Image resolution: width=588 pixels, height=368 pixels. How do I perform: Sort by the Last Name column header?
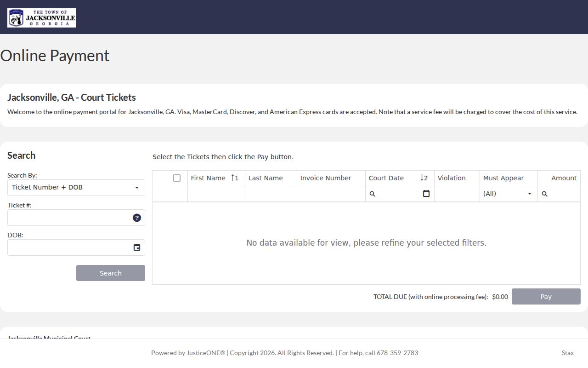point(271,178)
